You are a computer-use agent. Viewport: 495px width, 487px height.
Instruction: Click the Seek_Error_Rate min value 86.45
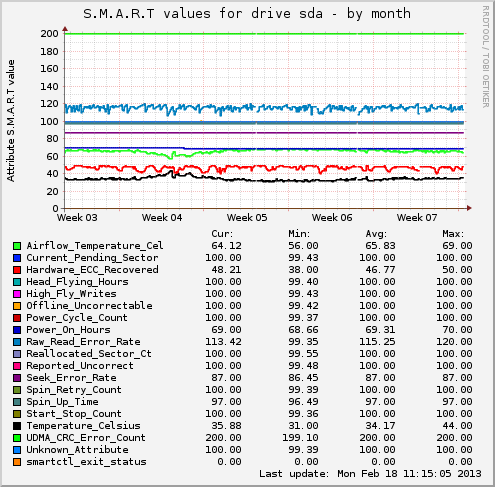point(303,378)
